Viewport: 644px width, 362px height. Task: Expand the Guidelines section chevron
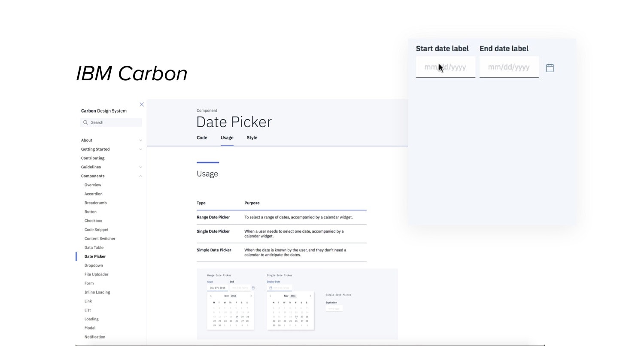(140, 167)
